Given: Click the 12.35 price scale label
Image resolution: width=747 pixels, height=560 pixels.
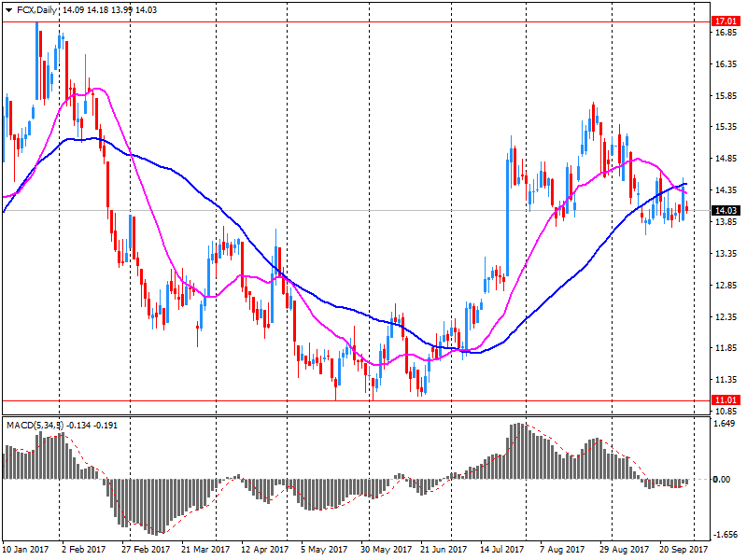Looking at the screenshot, I should tap(726, 316).
